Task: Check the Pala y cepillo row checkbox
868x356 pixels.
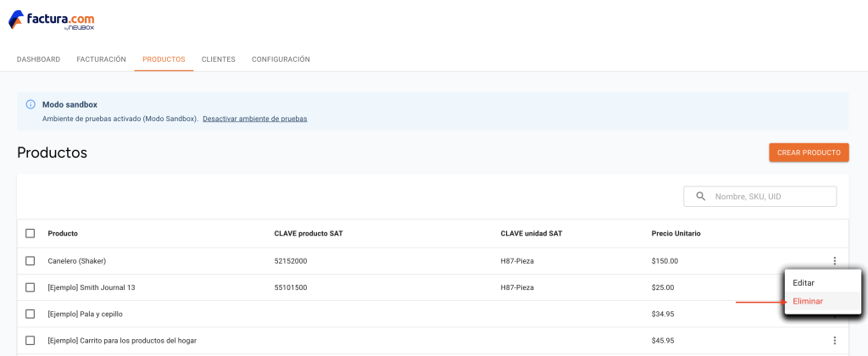Action: pos(31,314)
